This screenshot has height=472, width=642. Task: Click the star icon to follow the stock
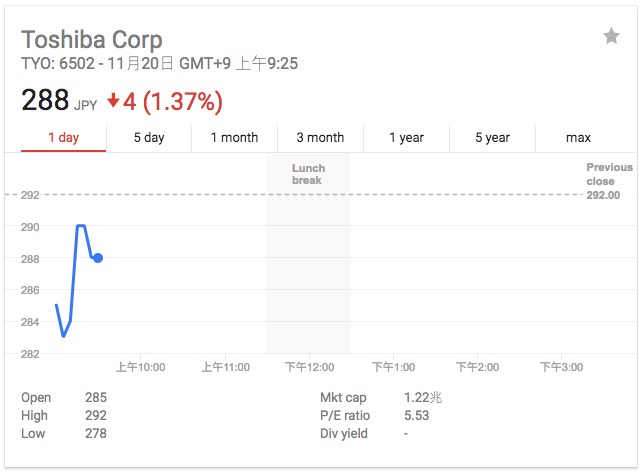pyautogui.click(x=611, y=36)
